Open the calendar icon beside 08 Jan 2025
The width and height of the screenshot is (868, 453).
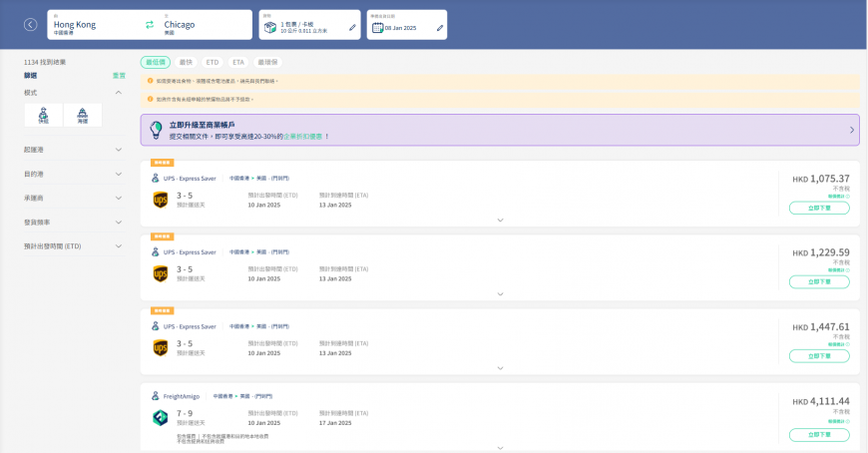377,28
